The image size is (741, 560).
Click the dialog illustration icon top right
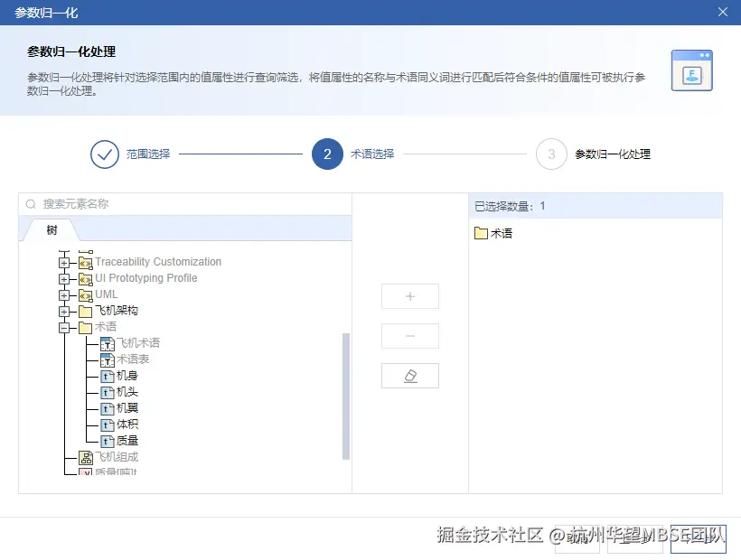click(x=691, y=68)
